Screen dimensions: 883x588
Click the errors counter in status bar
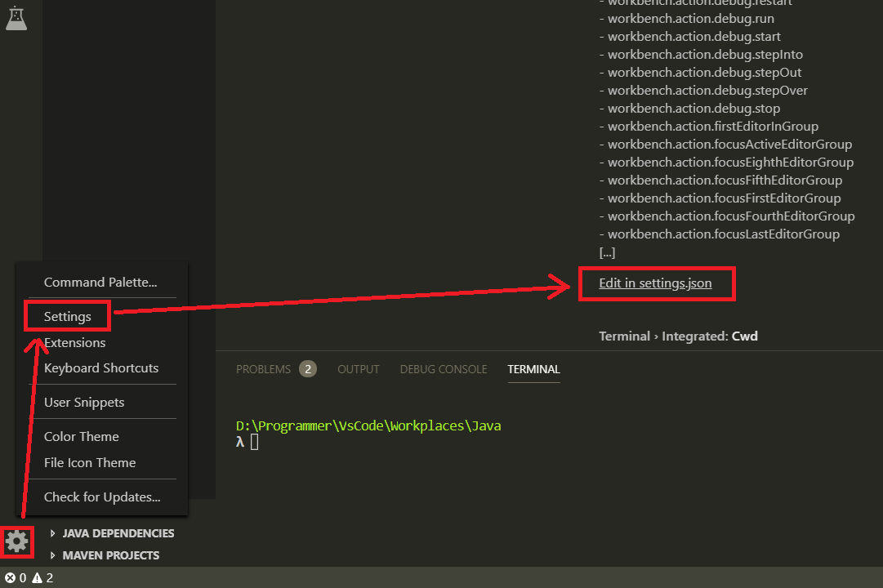tap(13, 577)
